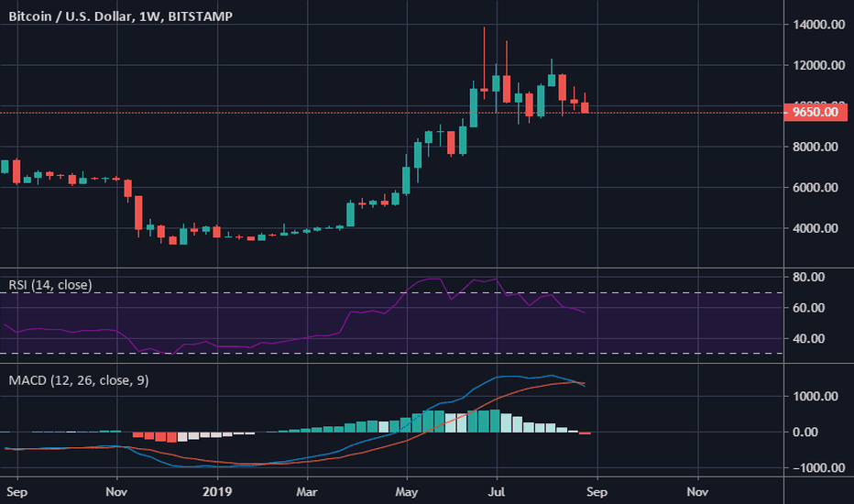Click the Nov label next to 2019

(116, 492)
